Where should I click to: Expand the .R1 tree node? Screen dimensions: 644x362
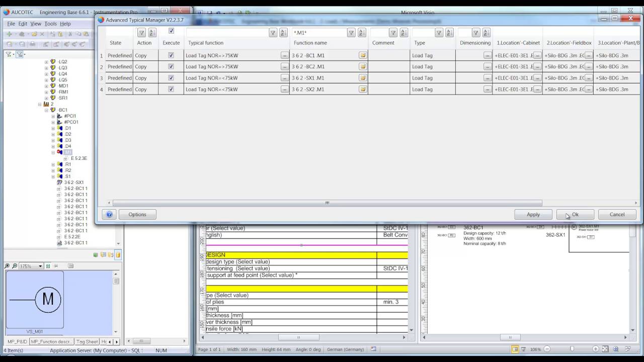[53, 164]
